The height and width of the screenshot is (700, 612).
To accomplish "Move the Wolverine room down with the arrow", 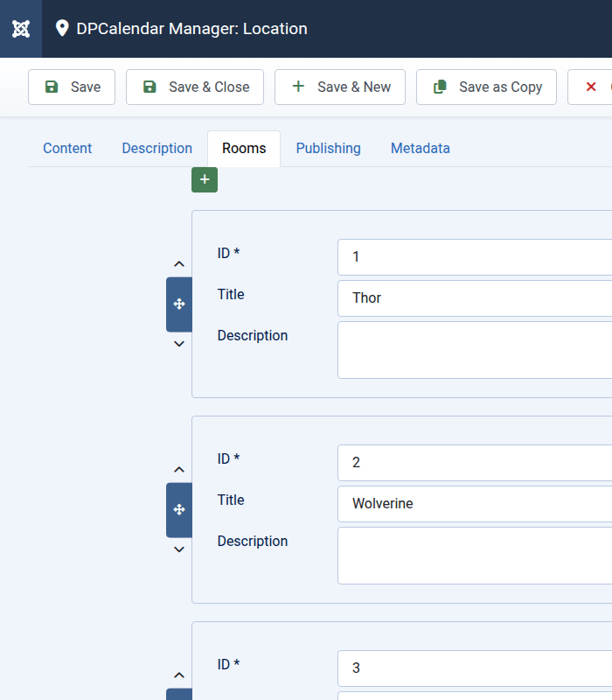I will click(x=179, y=549).
